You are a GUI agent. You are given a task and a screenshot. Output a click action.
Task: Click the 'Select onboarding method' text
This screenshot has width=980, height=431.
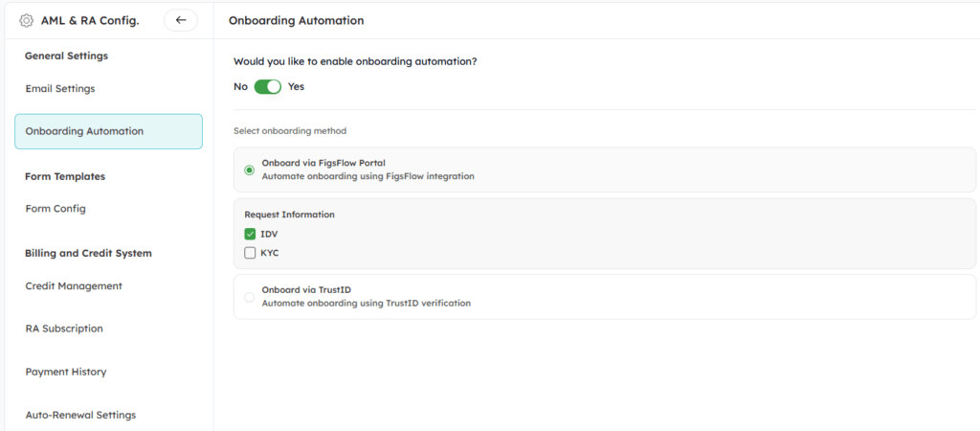pos(290,131)
